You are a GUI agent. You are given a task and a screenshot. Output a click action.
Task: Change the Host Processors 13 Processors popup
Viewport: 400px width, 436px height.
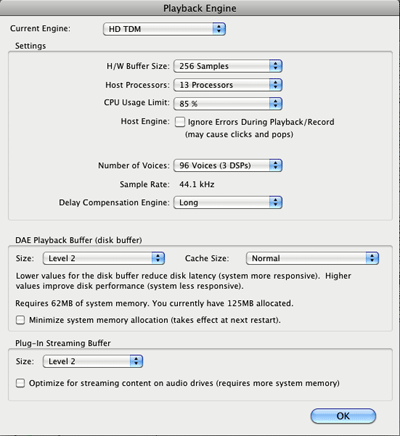tap(228, 85)
